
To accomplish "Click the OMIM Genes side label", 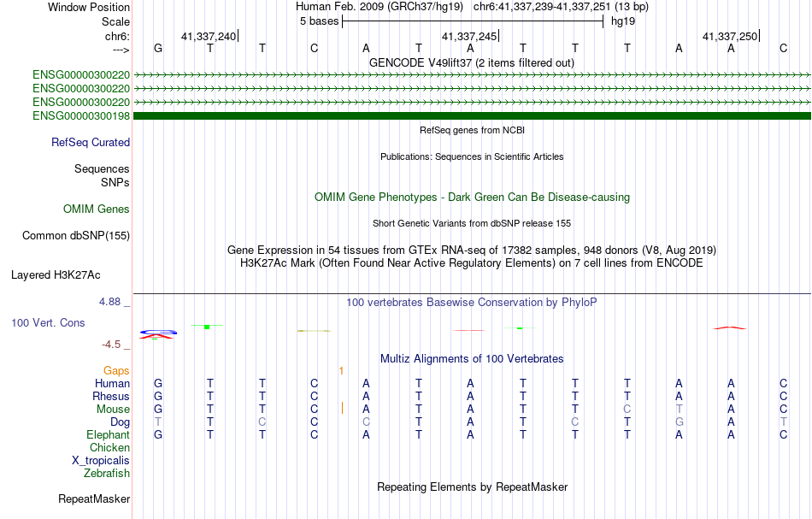I will [97, 209].
